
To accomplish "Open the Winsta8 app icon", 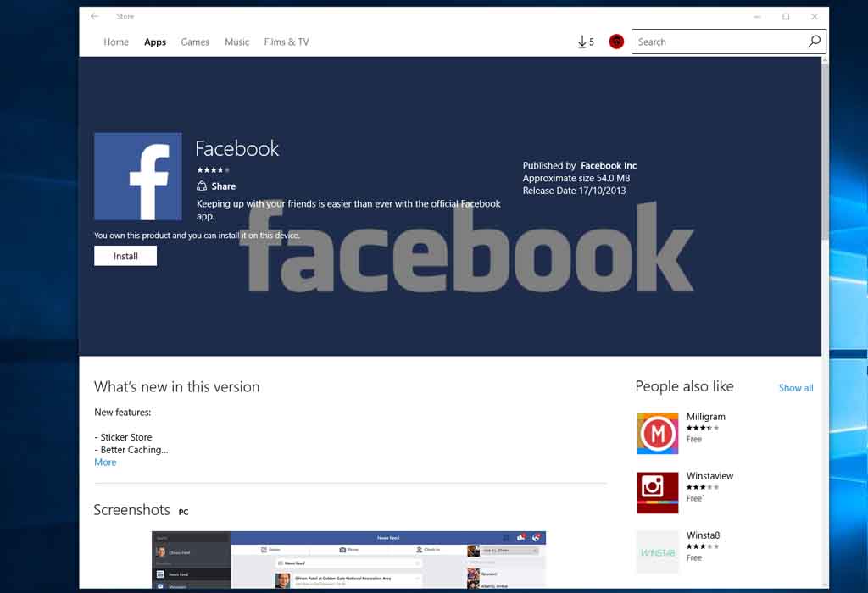I will pyautogui.click(x=658, y=552).
